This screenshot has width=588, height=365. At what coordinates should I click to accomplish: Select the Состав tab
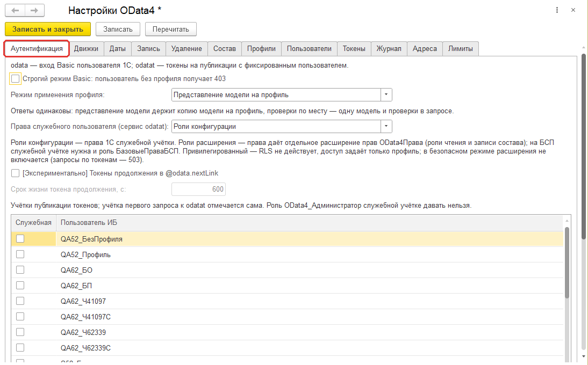click(x=225, y=49)
